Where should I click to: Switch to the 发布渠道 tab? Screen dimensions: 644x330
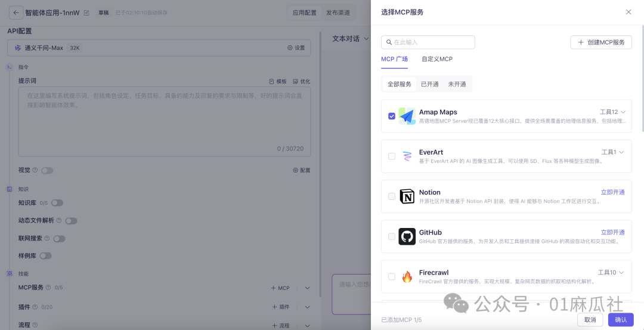point(338,13)
